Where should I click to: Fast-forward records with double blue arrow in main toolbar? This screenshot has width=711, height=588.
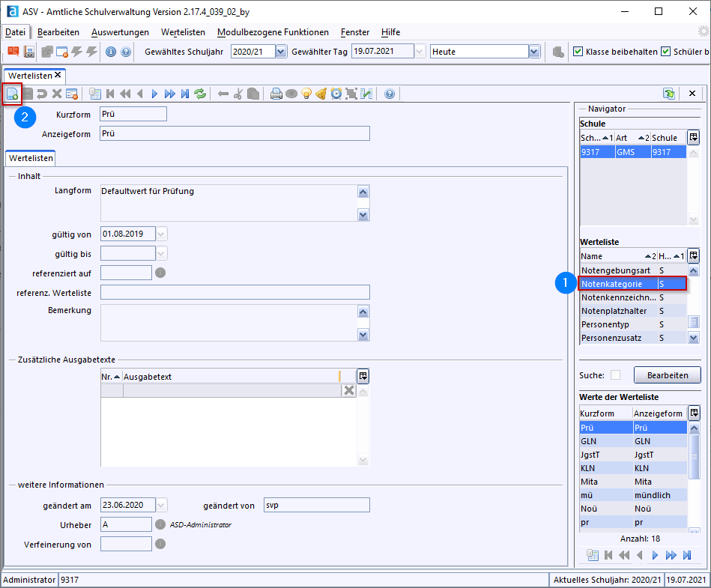click(x=170, y=94)
